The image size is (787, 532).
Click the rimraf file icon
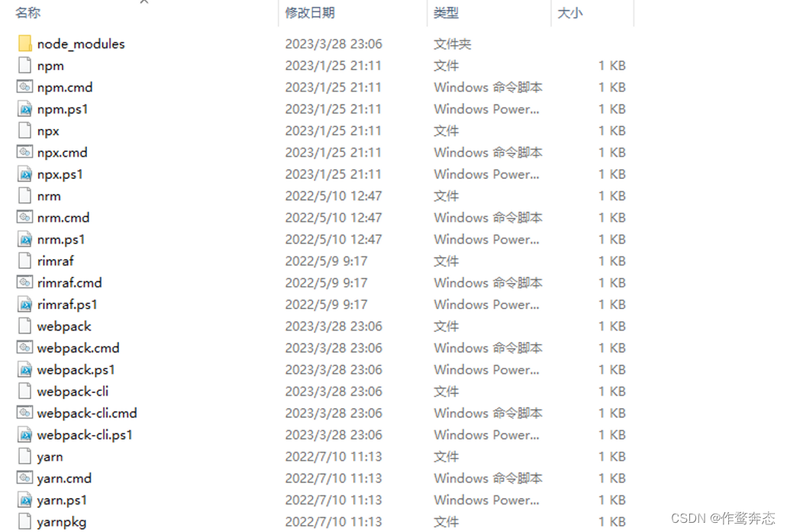24,261
